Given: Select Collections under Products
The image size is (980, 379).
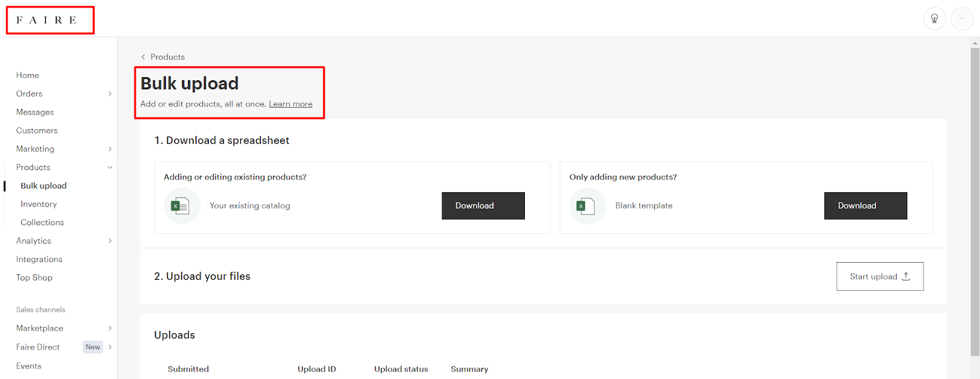Looking at the screenshot, I should pos(42,222).
